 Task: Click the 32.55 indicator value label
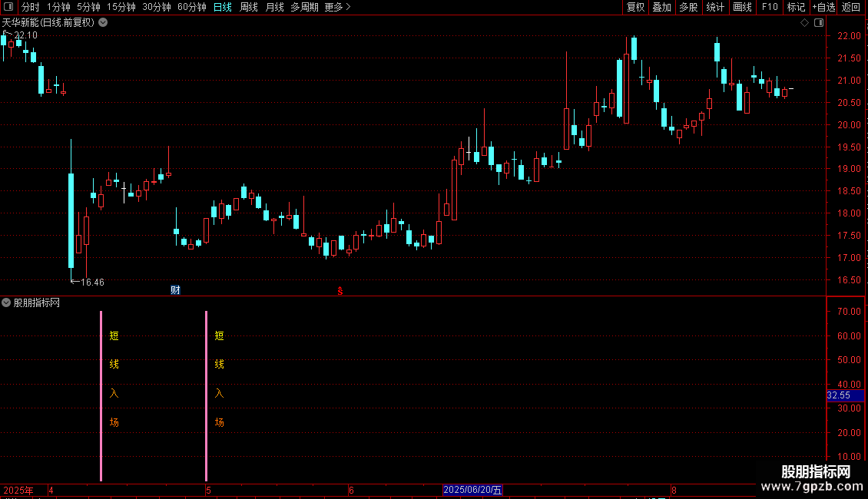(845, 395)
